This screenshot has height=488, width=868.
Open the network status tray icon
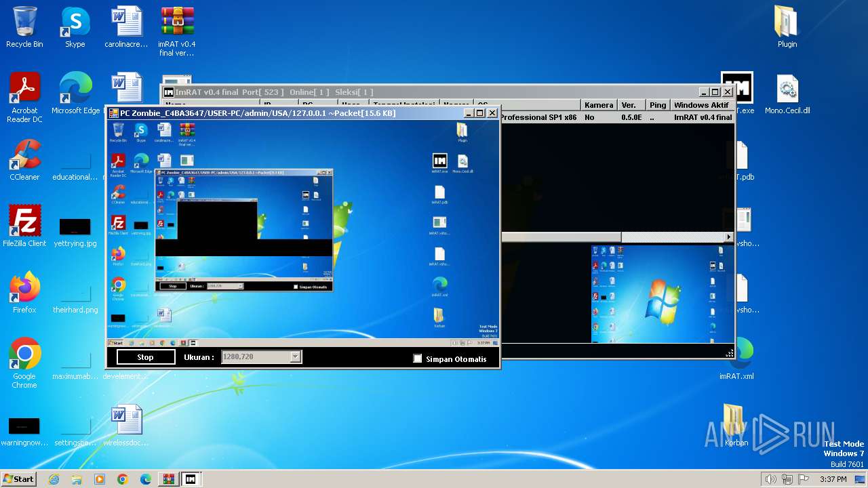click(787, 479)
